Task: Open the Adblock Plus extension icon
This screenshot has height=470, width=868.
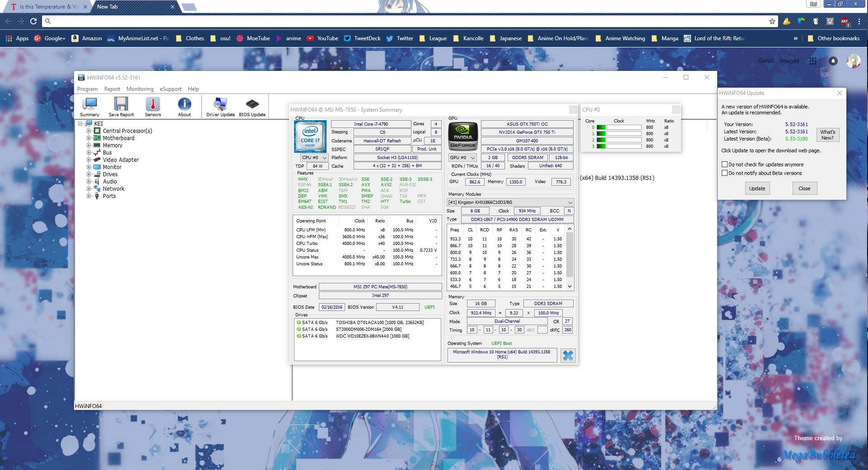Action: (845, 21)
